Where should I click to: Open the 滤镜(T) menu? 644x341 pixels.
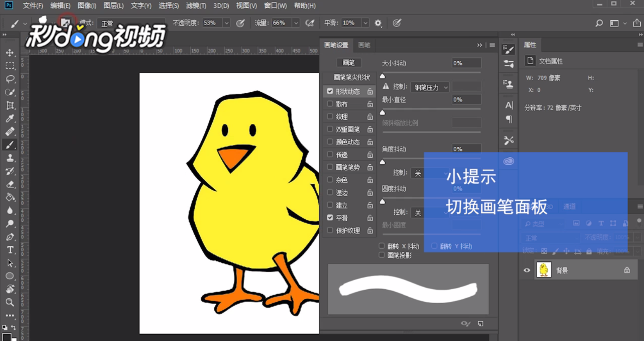pyautogui.click(x=196, y=6)
